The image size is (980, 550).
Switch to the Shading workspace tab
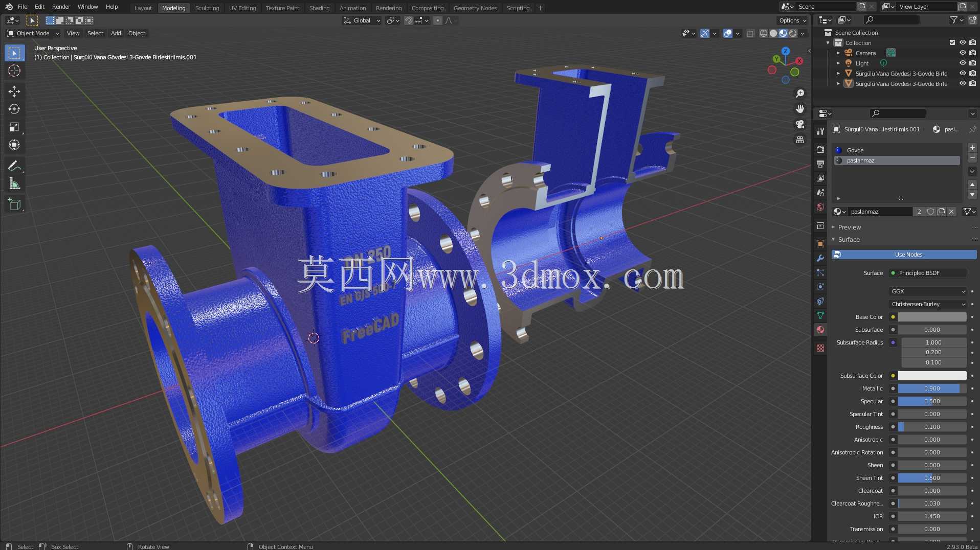[x=319, y=8]
